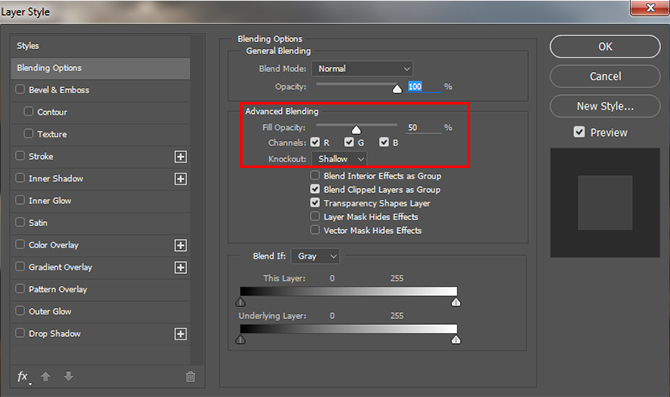Confirm with the OK button

coord(605,47)
